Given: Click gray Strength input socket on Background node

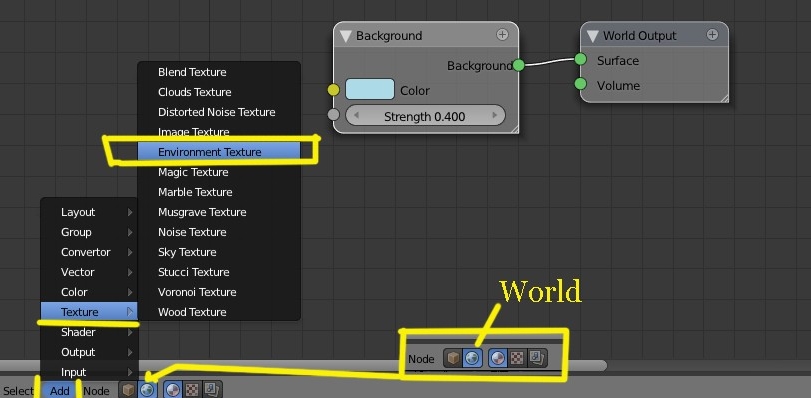Looking at the screenshot, I should click(x=334, y=115).
